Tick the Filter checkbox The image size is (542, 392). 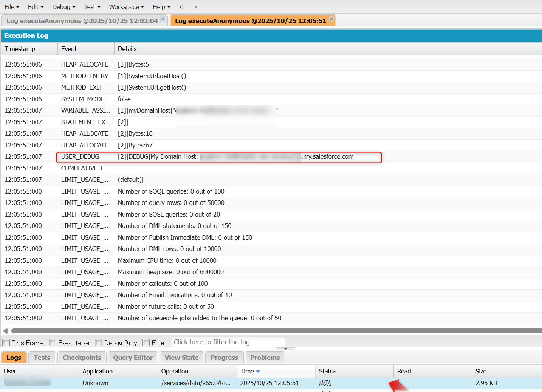click(x=146, y=343)
